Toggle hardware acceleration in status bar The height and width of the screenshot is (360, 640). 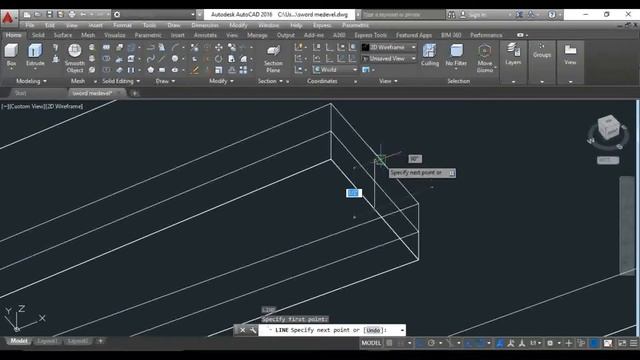(x=594, y=343)
